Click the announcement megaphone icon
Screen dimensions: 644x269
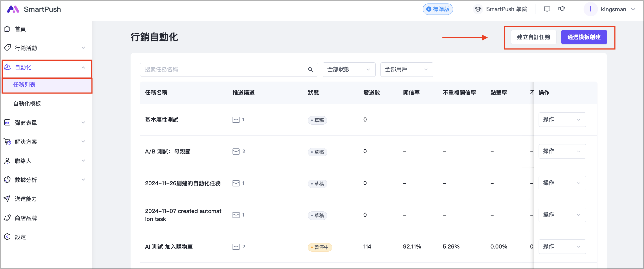(562, 9)
